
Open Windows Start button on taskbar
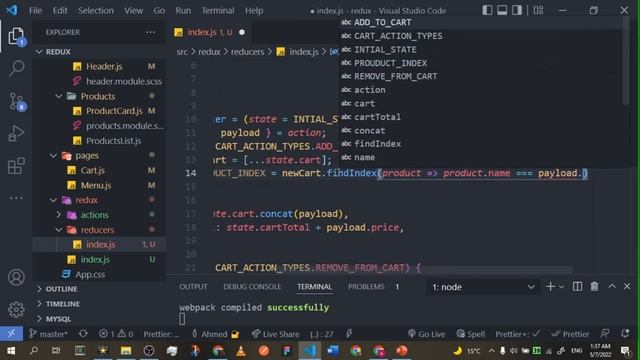[11, 351]
